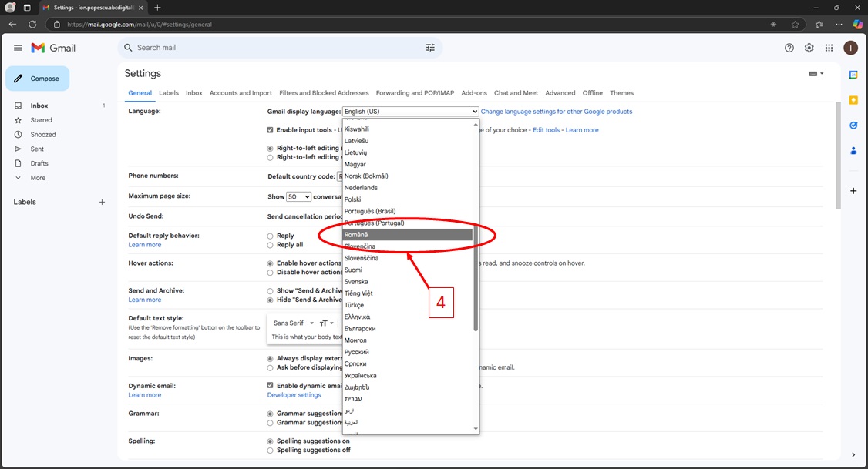Open the Support help icon
Viewport: 868px width, 469px height.
coord(789,48)
